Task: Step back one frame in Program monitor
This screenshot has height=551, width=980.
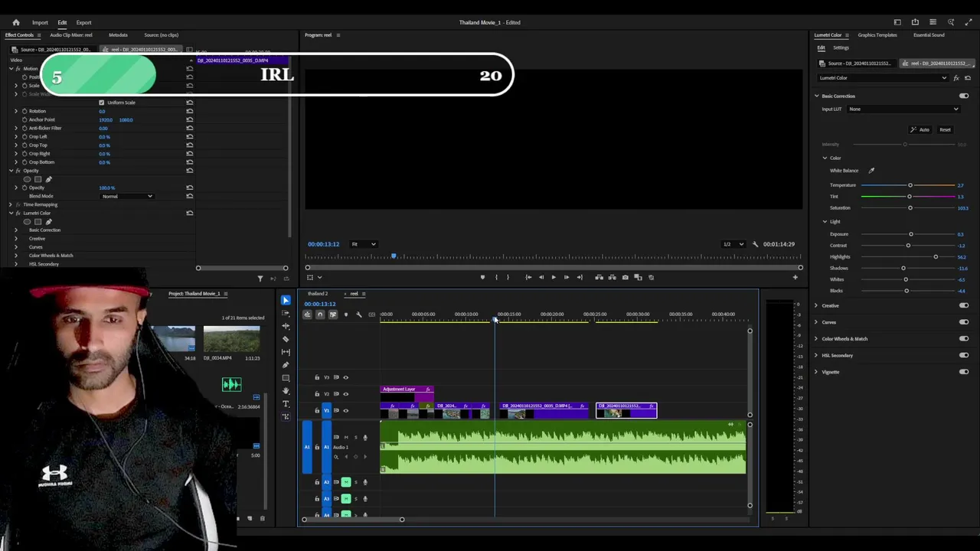Action: pos(541,277)
